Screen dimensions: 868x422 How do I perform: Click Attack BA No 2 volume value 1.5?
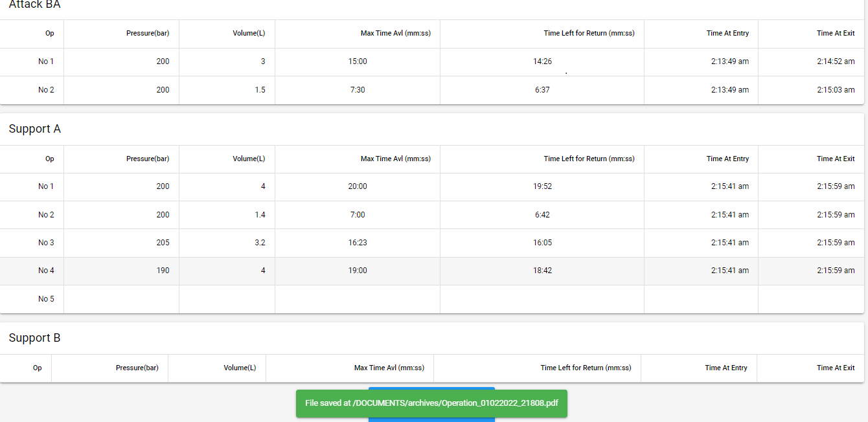click(259, 90)
